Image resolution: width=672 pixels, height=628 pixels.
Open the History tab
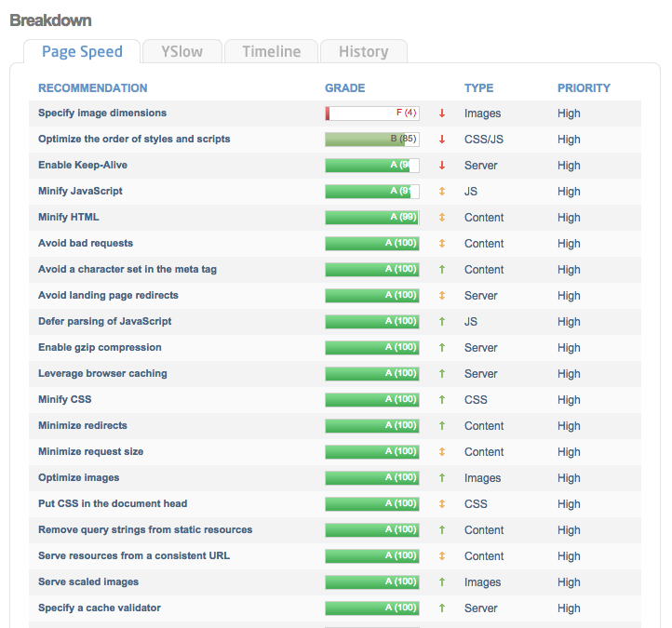pos(363,51)
